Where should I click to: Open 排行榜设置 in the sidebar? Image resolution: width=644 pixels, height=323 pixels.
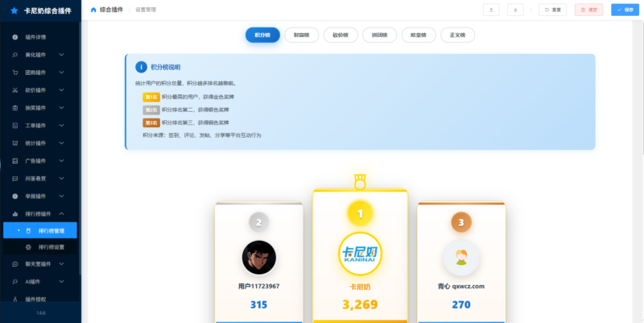point(52,246)
